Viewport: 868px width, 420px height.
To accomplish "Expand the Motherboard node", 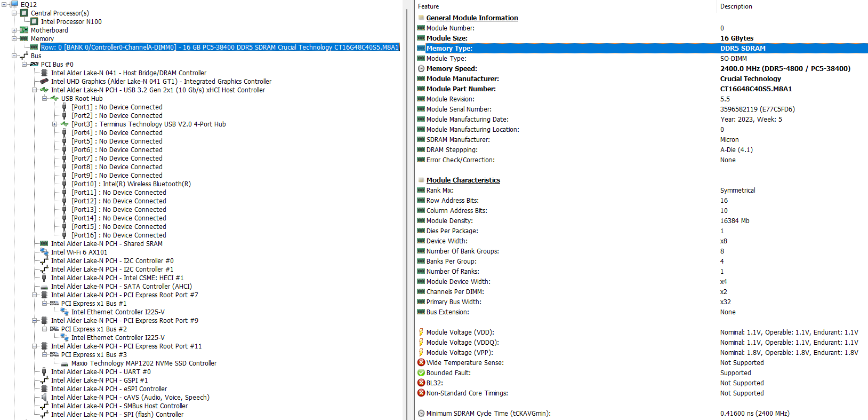I will pos(14,30).
